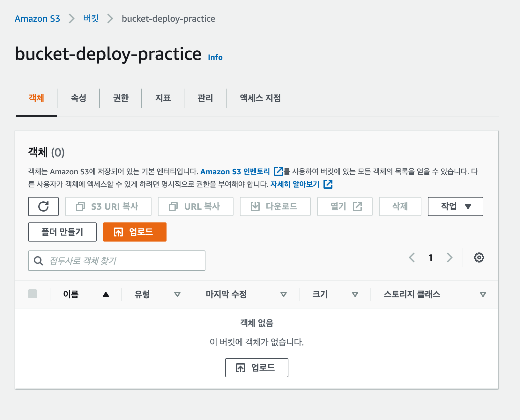Sort the table by the 마지막 수정 column
This screenshot has height=420, width=520.
click(x=246, y=294)
